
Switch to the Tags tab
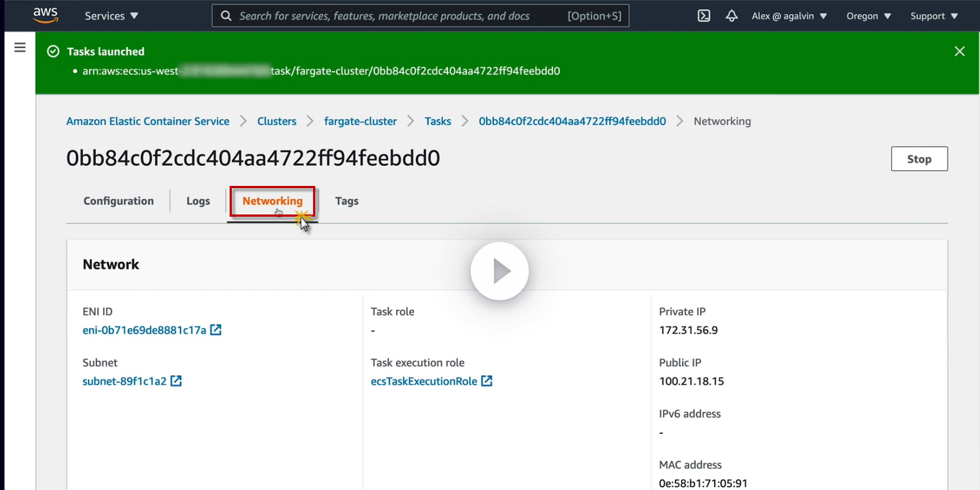pyautogui.click(x=347, y=201)
